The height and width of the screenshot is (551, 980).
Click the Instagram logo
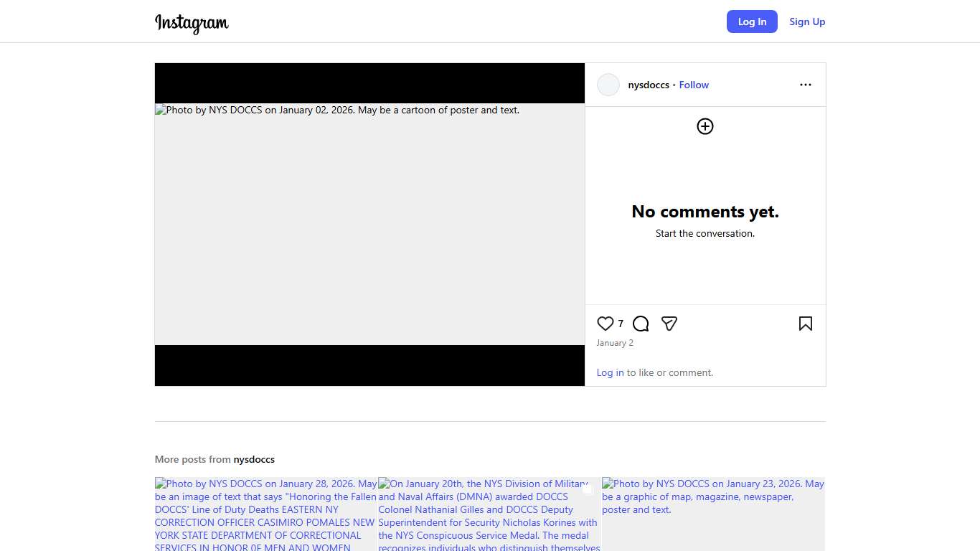coord(192,23)
